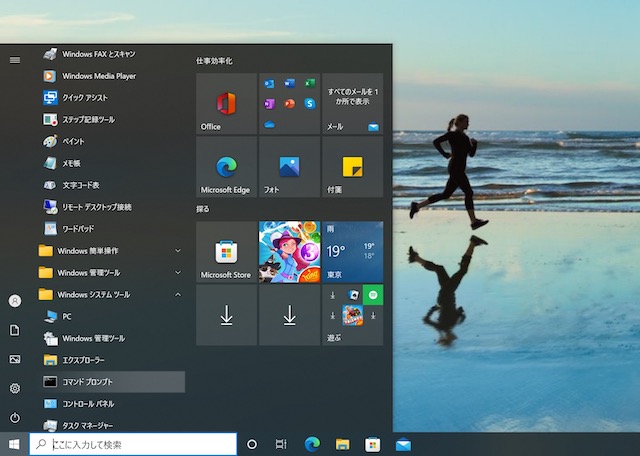Viewport: 640px width, 456px height.
Task: Focus the taskbar search box
Action: [x=133, y=444]
